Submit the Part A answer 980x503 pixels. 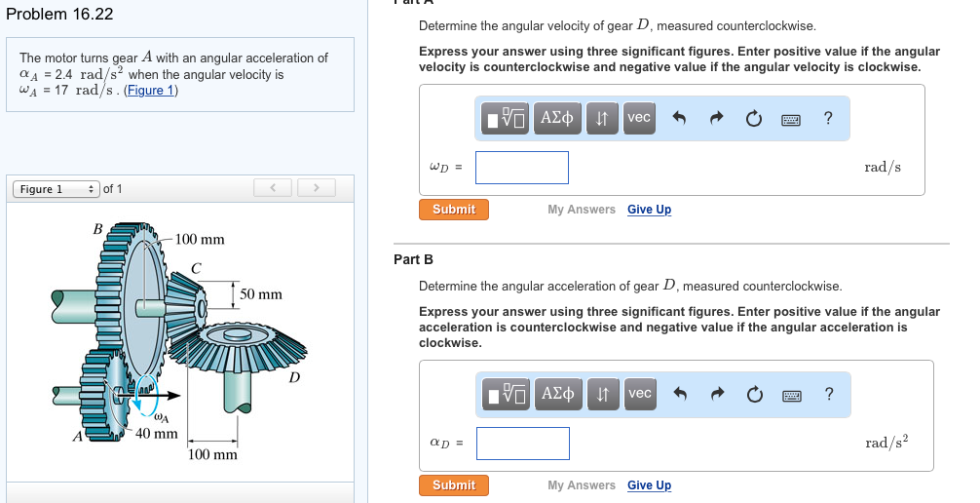point(454,210)
